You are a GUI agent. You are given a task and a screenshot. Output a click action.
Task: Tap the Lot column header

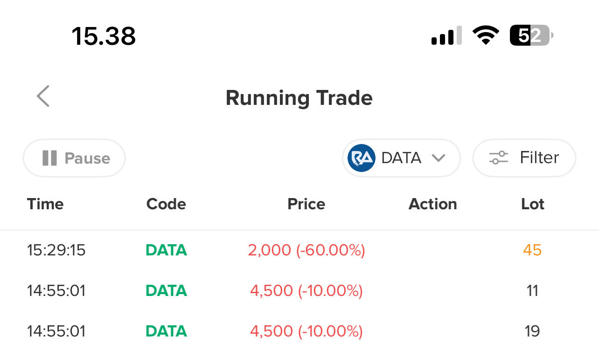click(x=533, y=204)
